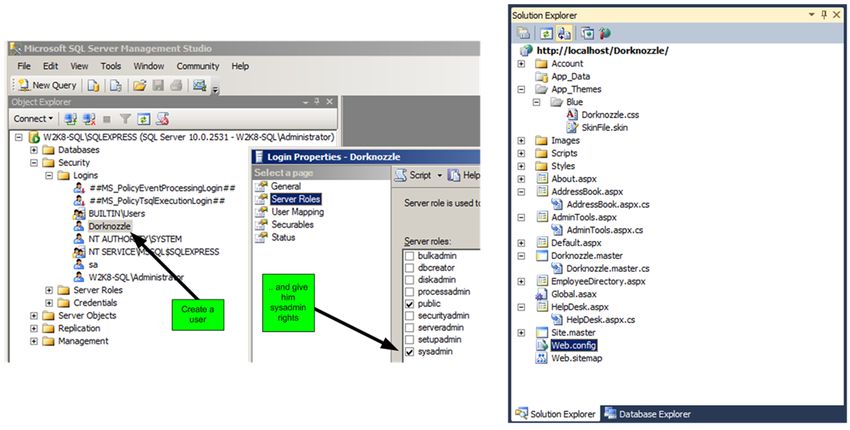Click the SkinFile.skin file icon
This screenshot has width=850, height=430.
(x=572, y=127)
